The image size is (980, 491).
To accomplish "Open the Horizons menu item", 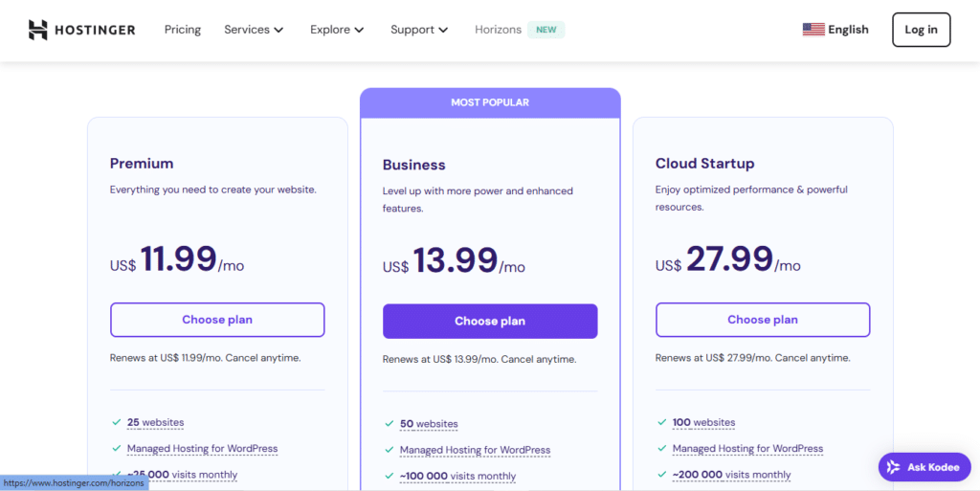I will click(498, 30).
